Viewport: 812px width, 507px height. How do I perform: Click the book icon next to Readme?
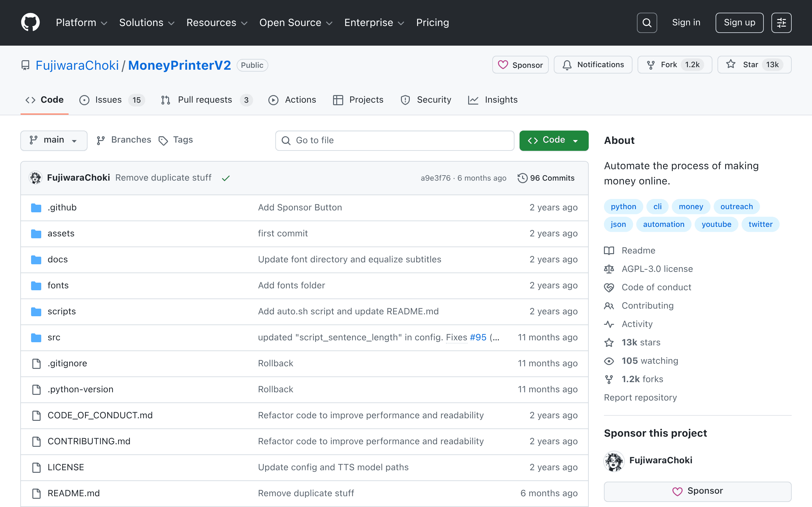point(609,250)
